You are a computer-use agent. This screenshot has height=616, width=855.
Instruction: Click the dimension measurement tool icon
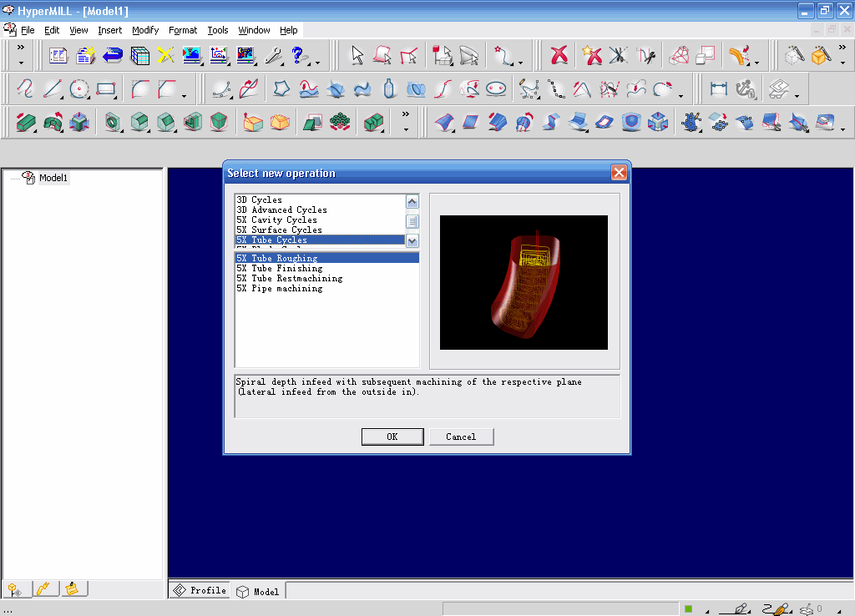pos(719,88)
